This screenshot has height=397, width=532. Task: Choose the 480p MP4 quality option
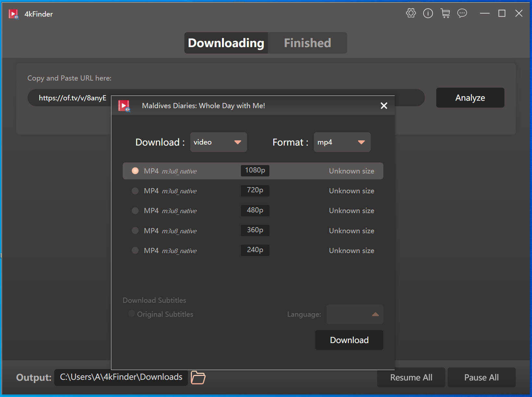(x=135, y=211)
